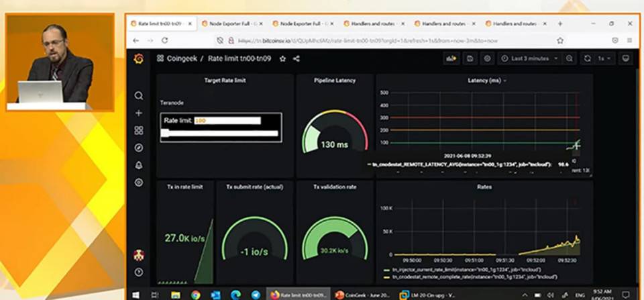Image resolution: width=644 pixels, height=300 pixels.
Task: Share the dashboard via share icon
Action: pos(296,59)
